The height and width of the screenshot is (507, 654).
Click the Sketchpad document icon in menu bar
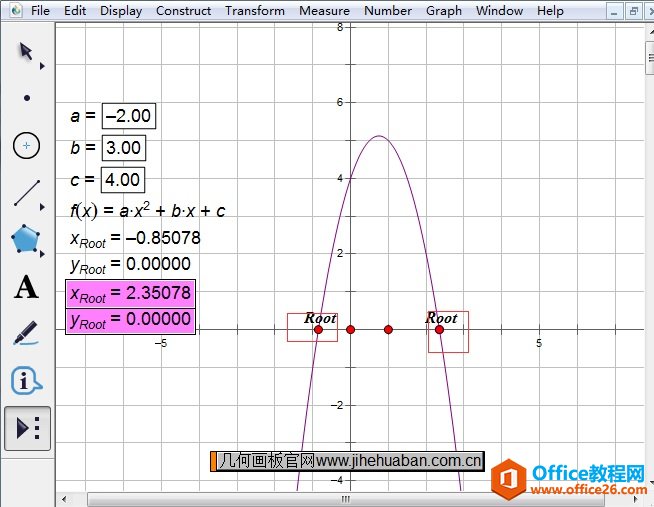16,10
